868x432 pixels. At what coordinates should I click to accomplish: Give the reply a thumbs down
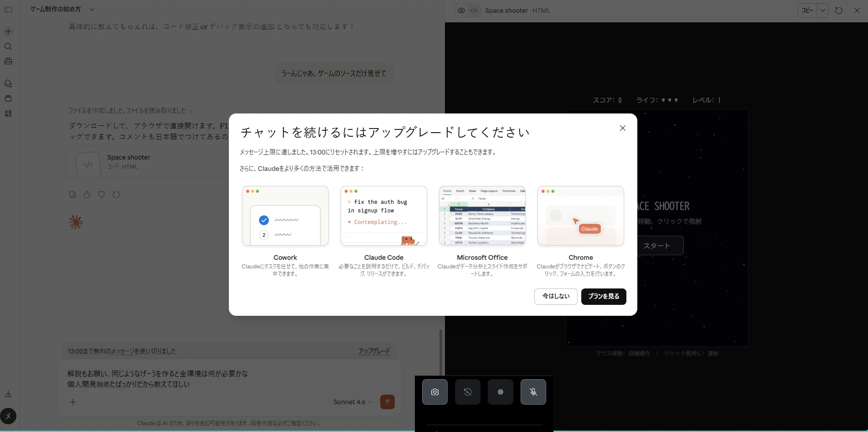tap(102, 195)
